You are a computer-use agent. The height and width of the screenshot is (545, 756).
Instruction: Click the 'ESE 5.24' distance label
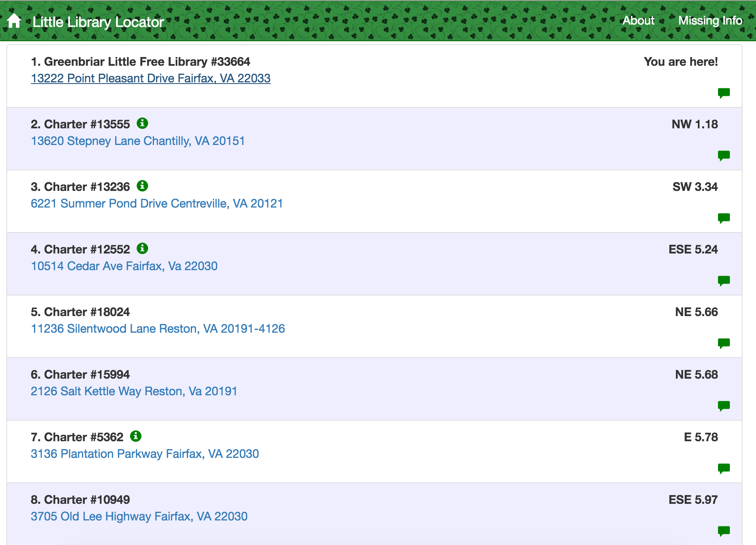[693, 250]
